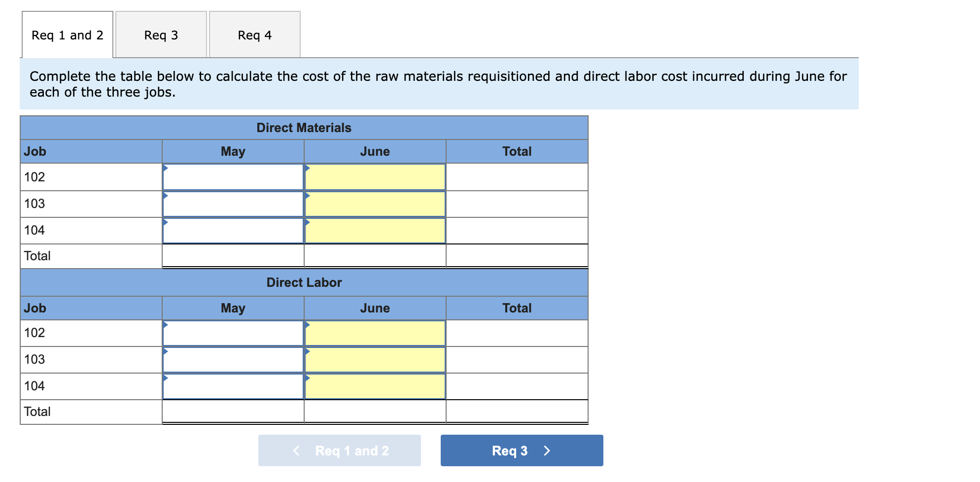Select the Req 1 and 2 tab

68,35
